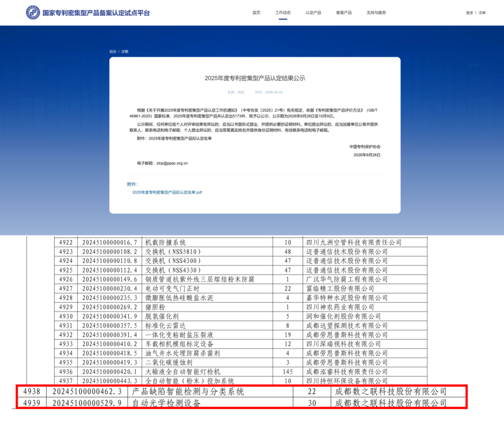
Task: Download the 2025年度专利密集型产品拟认定名单.pdf attachment
Action: pyautogui.click(x=167, y=192)
